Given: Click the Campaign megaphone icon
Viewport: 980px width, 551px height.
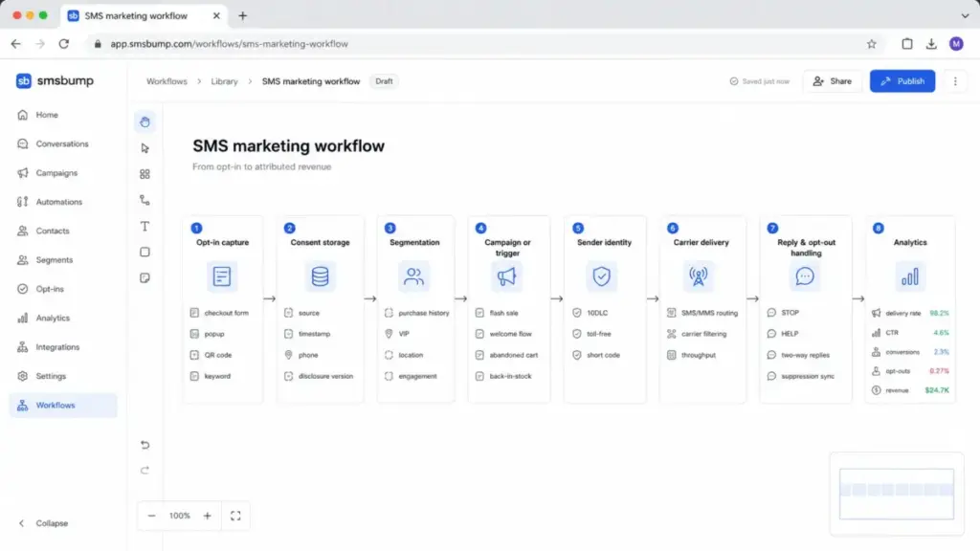Looking at the screenshot, I should pos(507,276).
